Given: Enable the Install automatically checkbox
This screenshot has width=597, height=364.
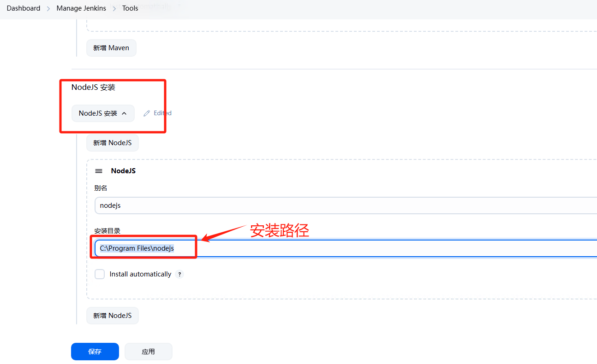Looking at the screenshot, I should 100,274.
